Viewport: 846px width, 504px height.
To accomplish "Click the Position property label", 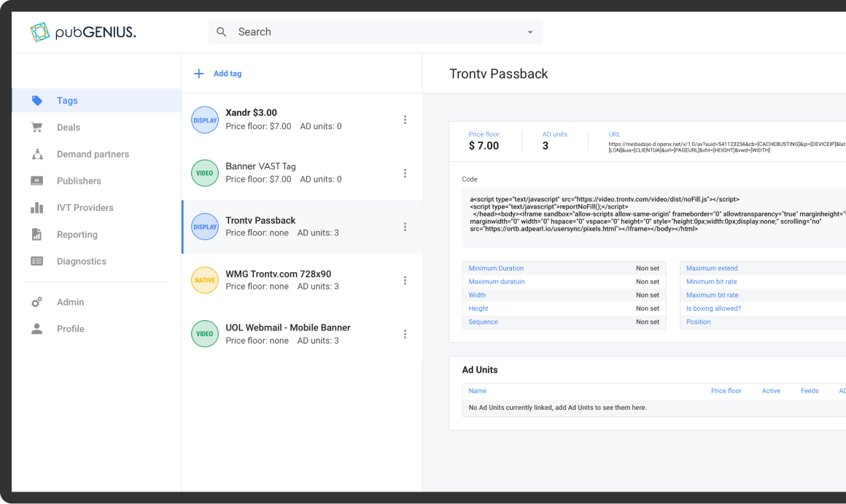I will [698, 322].
